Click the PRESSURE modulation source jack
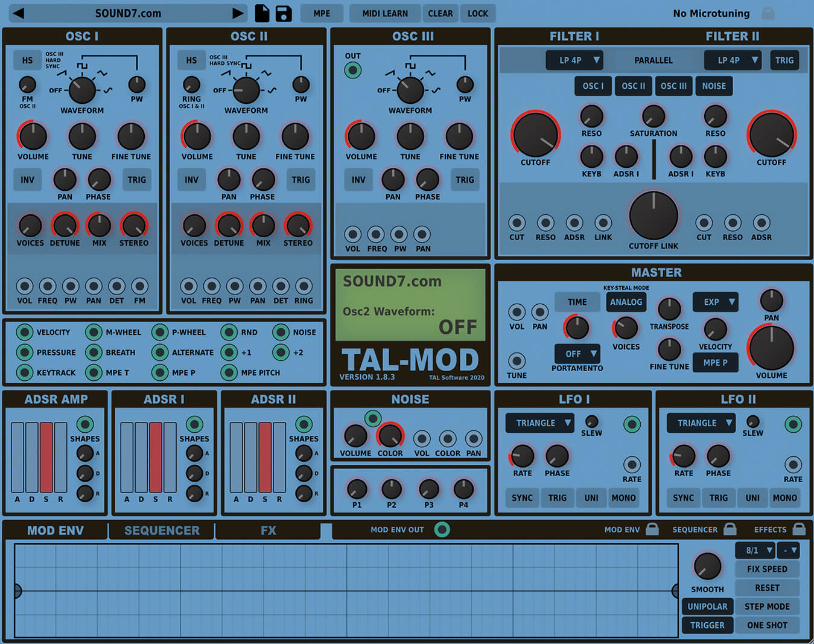Screen dimensions: 814x644 tap(25, 352)
